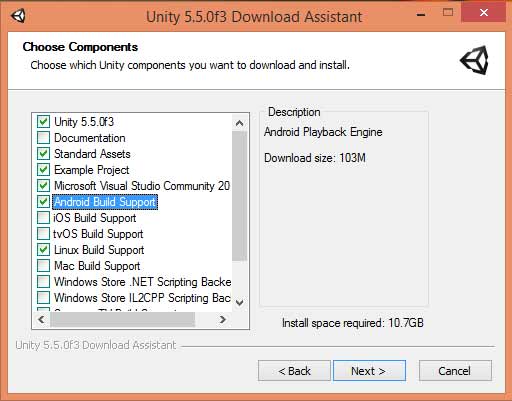Cancel the Download Assistant
The width and height of the screenshot is (512, 401).
pos(455,371)
